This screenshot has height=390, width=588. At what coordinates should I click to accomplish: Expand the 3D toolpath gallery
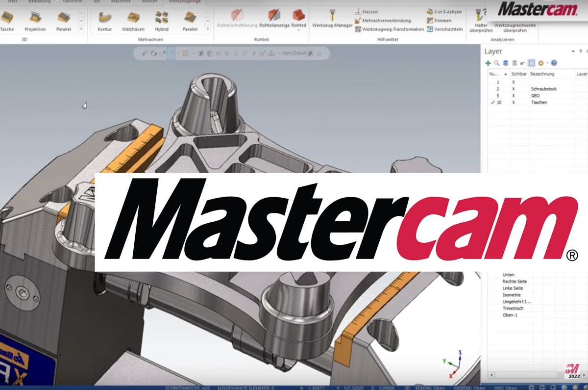pos(81,29)
